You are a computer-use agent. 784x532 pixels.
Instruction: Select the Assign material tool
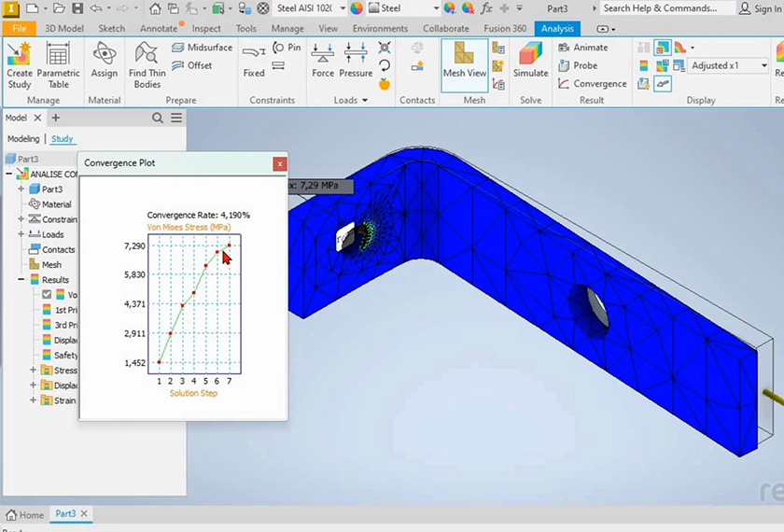pos(105,63)
